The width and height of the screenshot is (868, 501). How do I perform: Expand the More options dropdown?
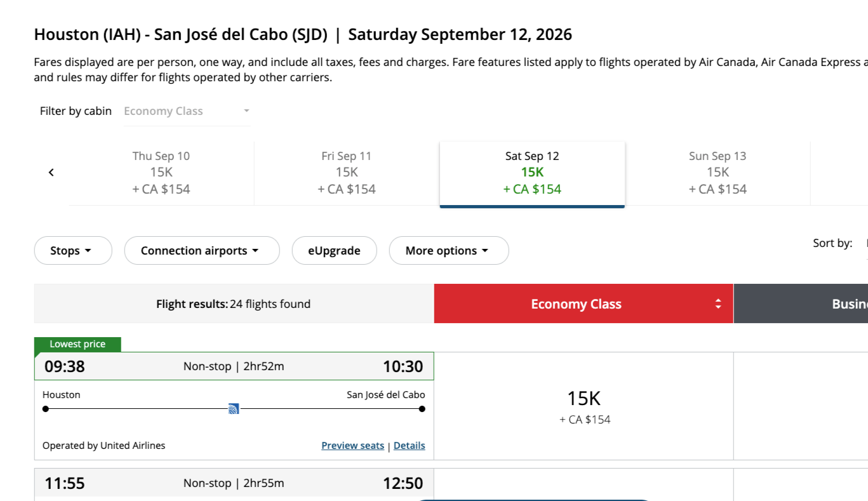448,251
